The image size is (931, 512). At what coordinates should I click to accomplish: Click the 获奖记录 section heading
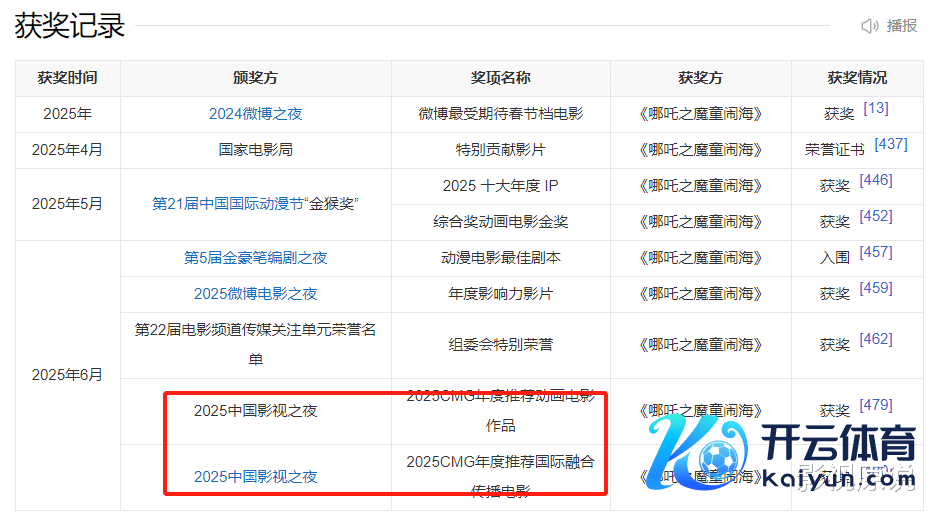pos(70,26)
